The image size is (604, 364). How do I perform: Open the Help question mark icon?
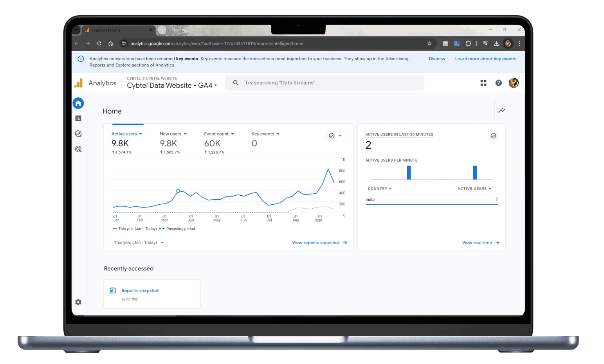click(x=498, y=83)
